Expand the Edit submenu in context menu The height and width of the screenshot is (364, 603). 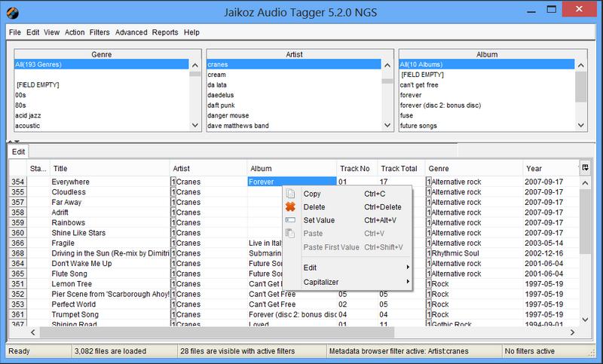[347, 268]
